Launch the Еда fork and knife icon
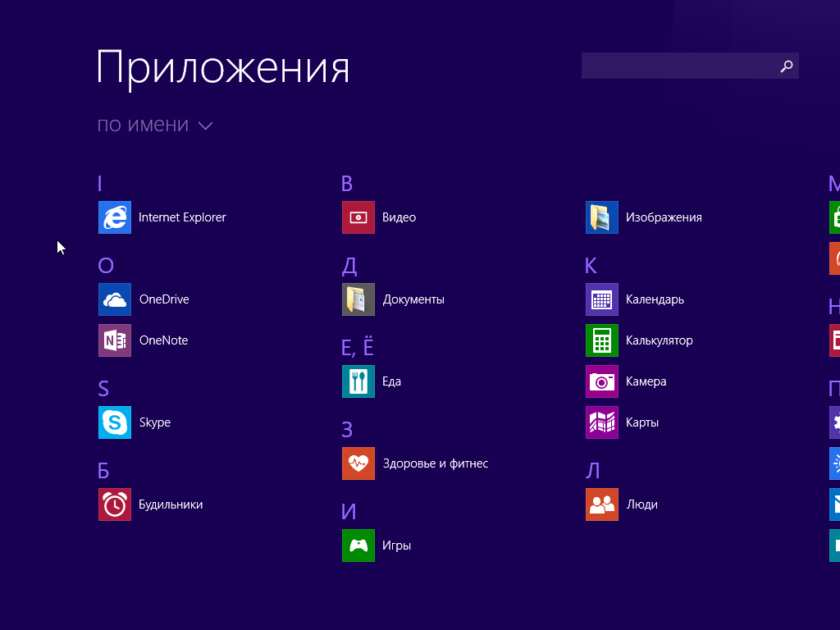The image size is (840, 630). [x=358, y=381]
